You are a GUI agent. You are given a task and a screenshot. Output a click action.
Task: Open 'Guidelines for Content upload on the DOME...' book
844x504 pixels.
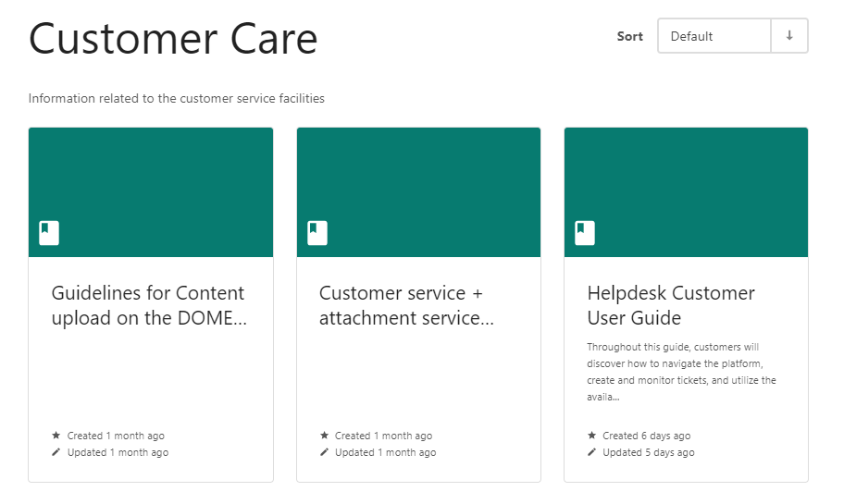(x=148, y=305)
